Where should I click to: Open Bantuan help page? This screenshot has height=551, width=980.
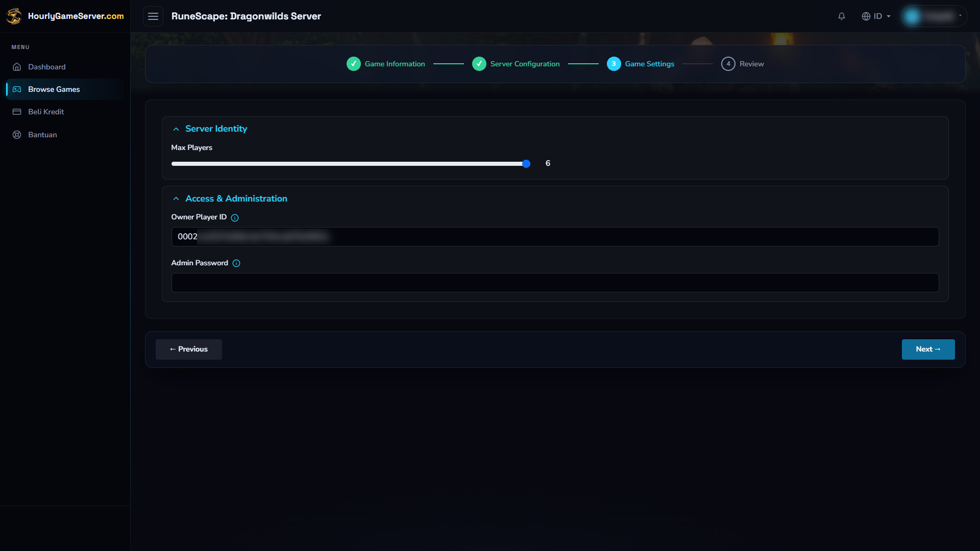tap(65, 135)
